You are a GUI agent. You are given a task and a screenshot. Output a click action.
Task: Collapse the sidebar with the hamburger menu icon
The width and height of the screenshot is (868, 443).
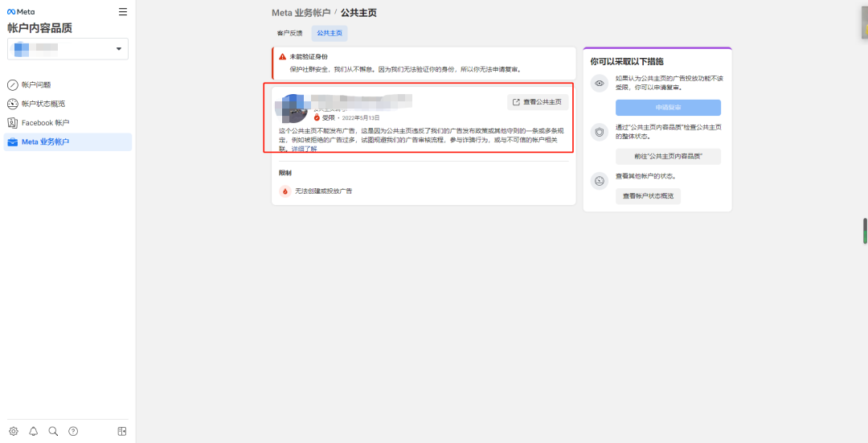click(123, 11)
